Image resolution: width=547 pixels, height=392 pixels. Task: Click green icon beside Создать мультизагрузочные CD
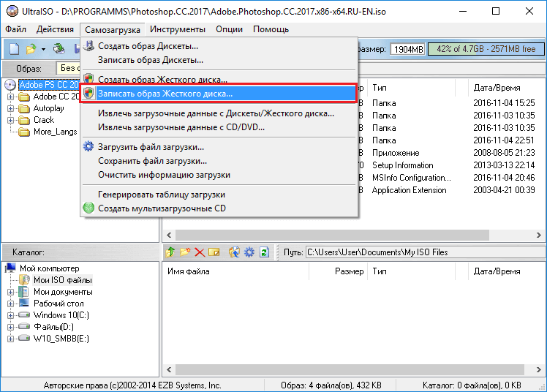tap(88, 208)
